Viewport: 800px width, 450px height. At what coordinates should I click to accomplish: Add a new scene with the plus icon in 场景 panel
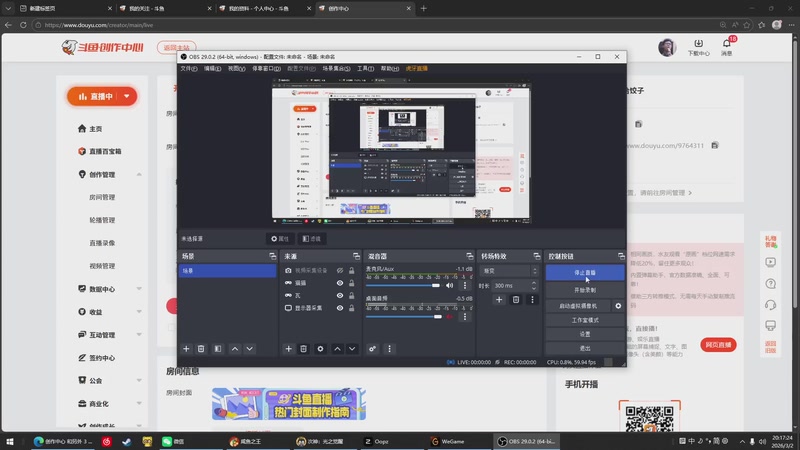tap(186, 349)
